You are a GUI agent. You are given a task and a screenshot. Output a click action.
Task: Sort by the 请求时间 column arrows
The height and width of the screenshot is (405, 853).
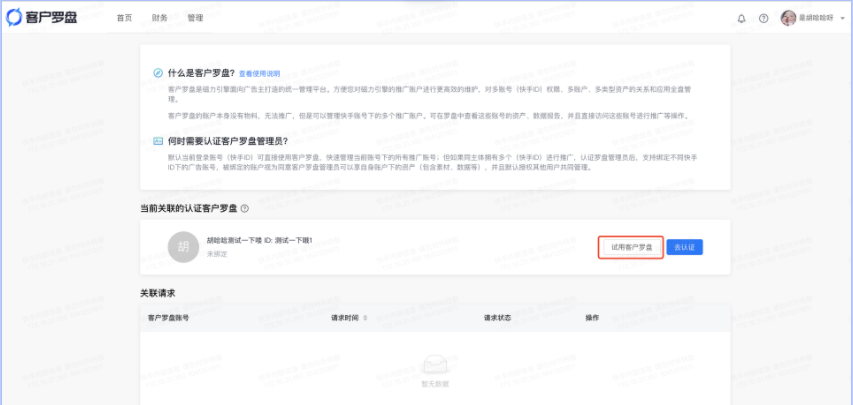pos(365,318)
